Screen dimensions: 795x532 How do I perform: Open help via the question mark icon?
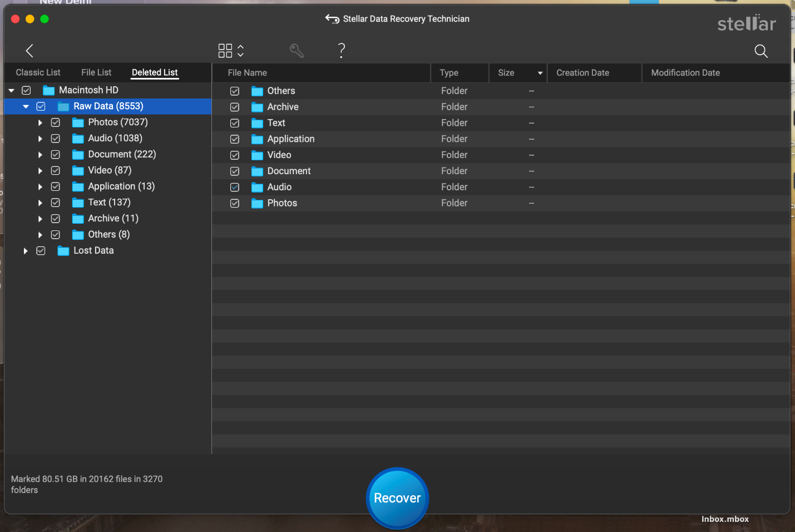[341, 50]
